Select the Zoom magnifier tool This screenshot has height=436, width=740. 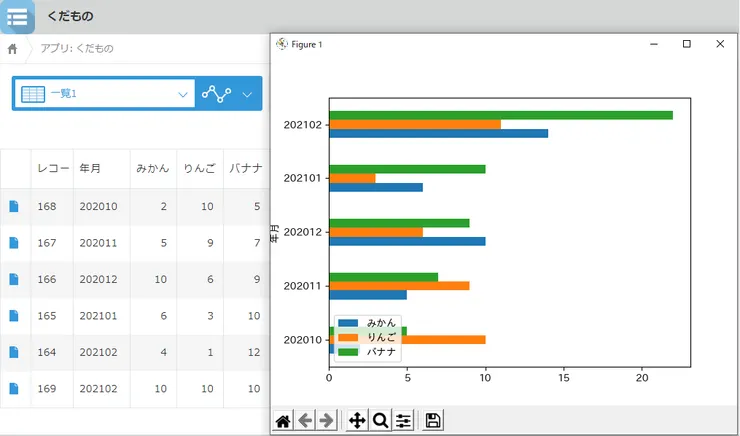point(380,421)
